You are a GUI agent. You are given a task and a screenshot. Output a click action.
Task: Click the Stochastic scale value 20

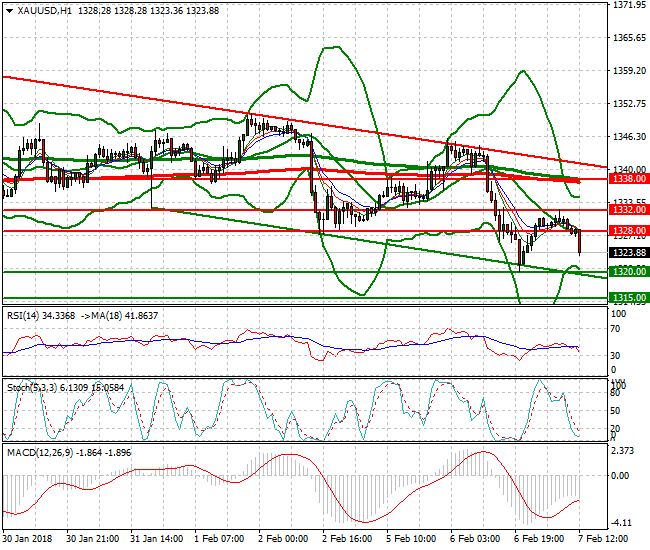coord(616,429)
